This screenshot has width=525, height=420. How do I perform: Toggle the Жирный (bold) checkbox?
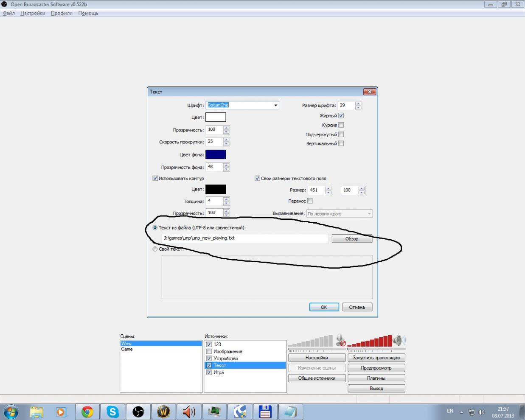[x=341, y=115]
